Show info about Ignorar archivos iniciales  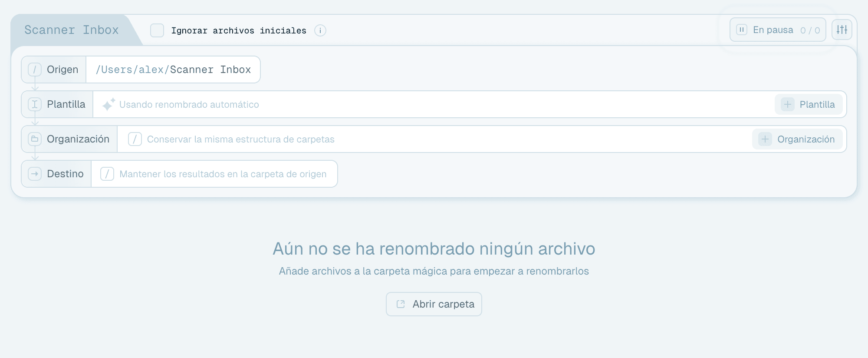320,30
